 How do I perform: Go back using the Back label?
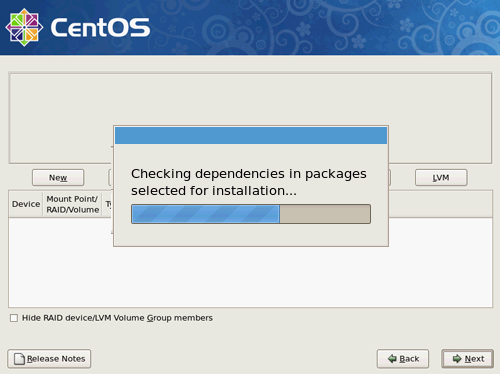[x=409, y=359]
